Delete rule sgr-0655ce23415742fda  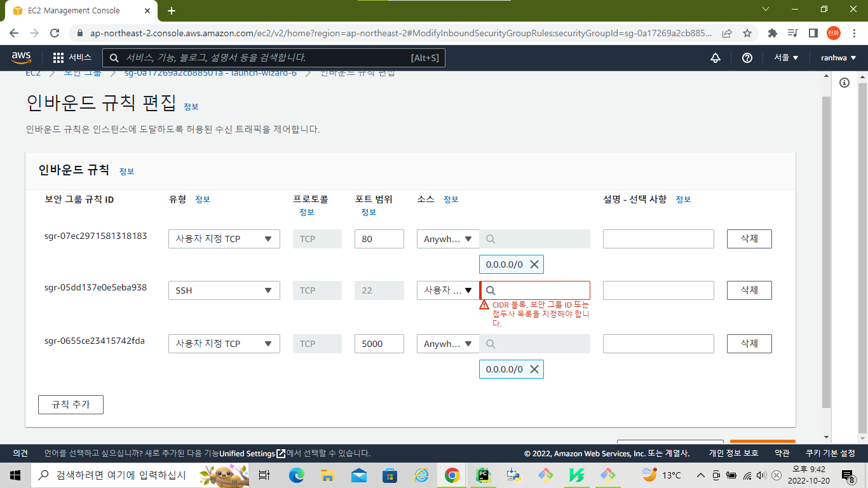tap(749, 344)
